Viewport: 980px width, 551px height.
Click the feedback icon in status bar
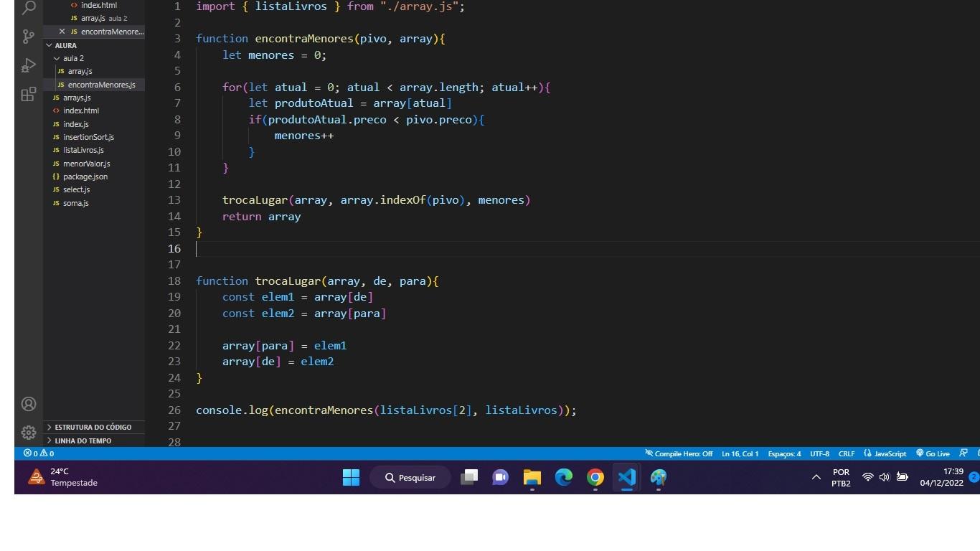[x=963, y=453]
